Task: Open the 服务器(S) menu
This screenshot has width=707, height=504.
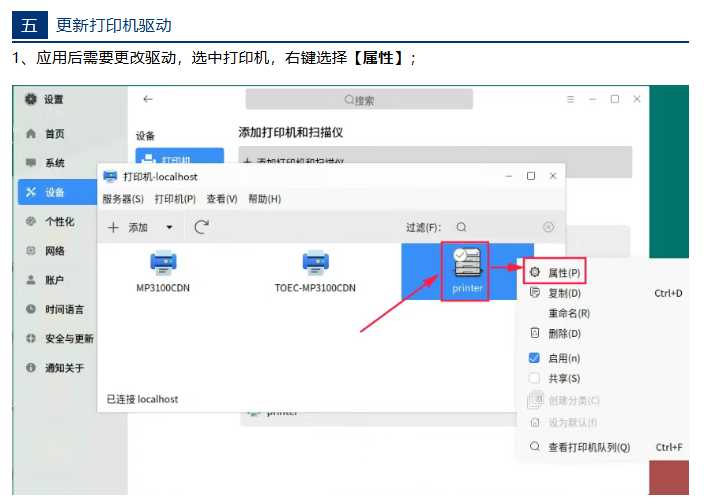Action: pos(123,199)
